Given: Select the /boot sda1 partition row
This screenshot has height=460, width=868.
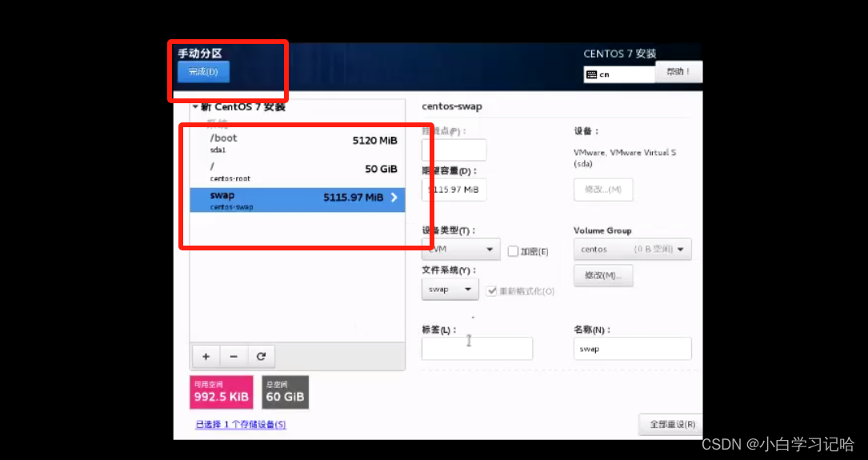Looking at the screenshot, I should pos(298,143).
